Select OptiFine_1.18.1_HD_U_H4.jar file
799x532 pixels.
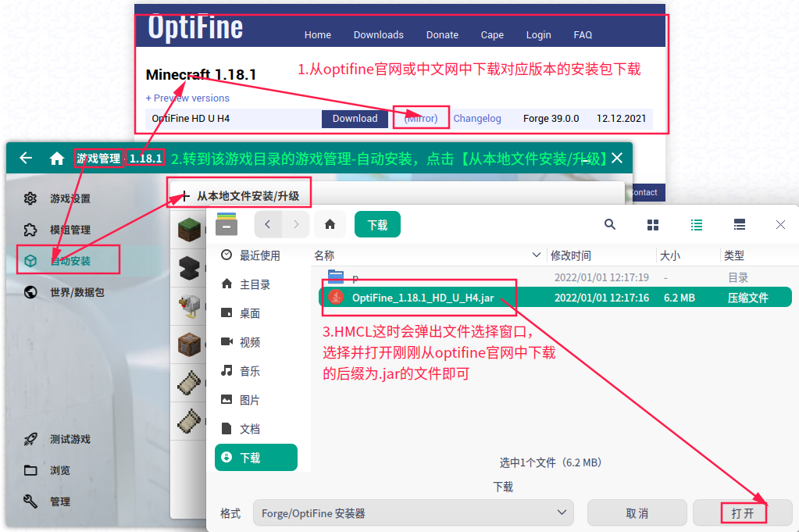[x=555, y=298]
